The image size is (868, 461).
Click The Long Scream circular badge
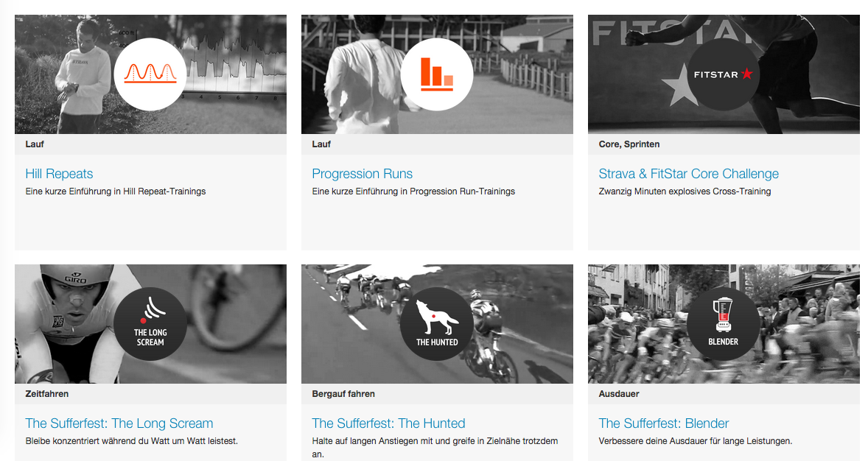150,324
